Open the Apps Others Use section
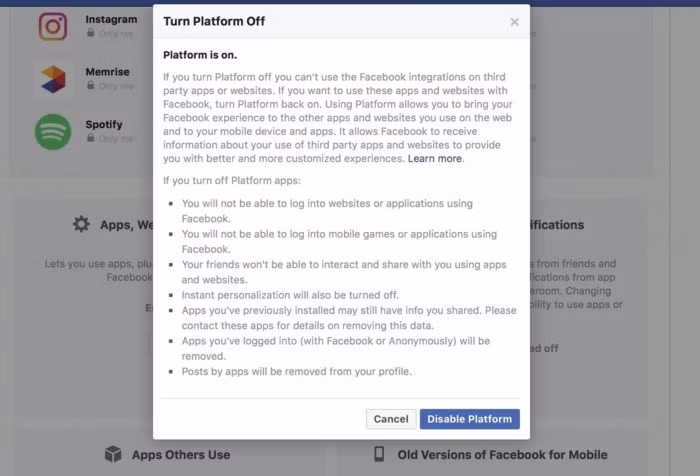Viewport: 700px width, 476px height. click(x=181, y=455)
